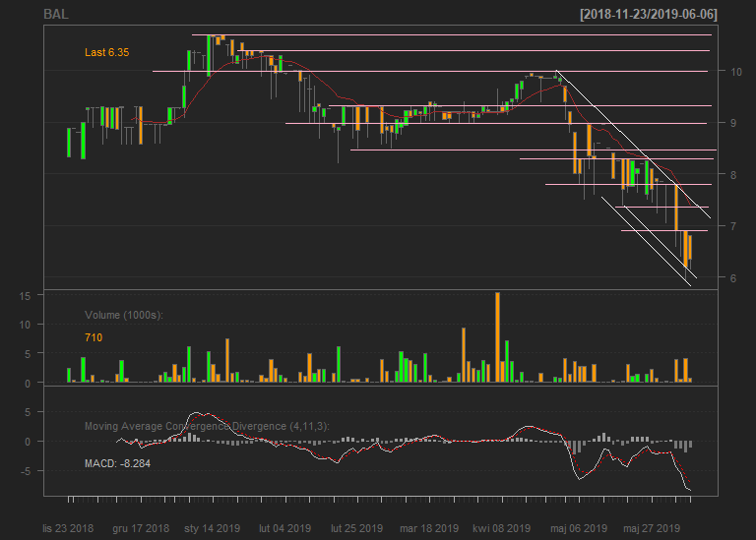The image size is (756, 540).
Task: Click the BAL ticker title
Action: point(56,14)
